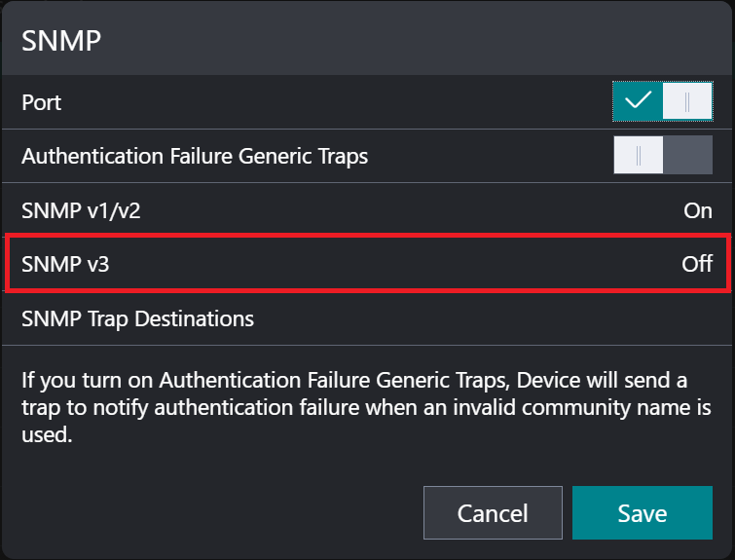Select the Authentication Failure Generic Traps label

195,156
